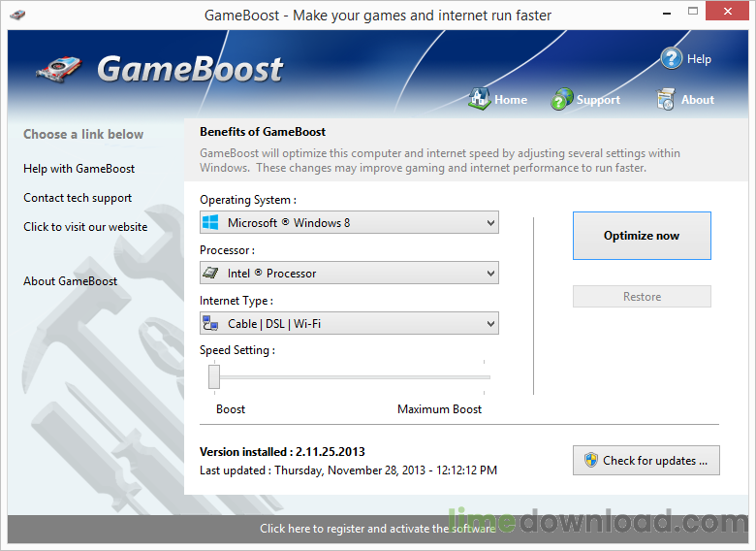Image resolution: width=756 pixels, height=551 pixels.
Task: Open About GameBoost sidebar link
Action: click(x=71, y=280)
